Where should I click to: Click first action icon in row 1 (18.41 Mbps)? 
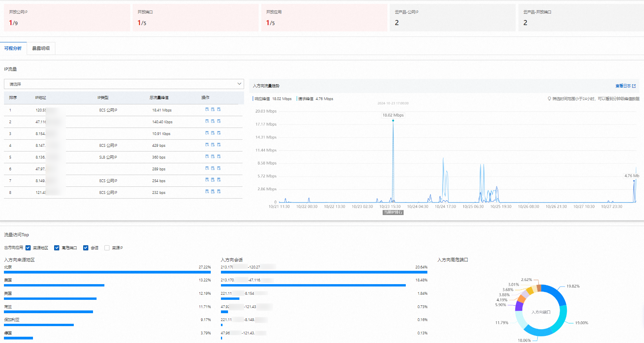(x=207, y=109)
